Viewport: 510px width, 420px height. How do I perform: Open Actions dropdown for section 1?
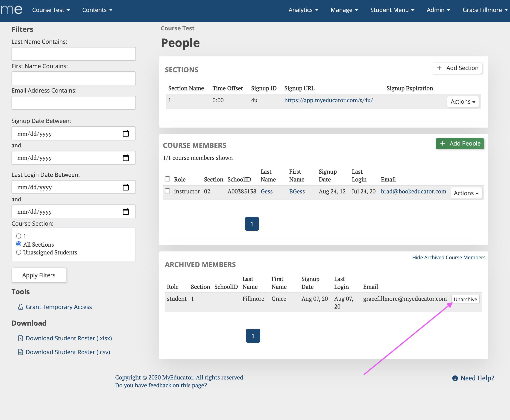pos(463,102)
